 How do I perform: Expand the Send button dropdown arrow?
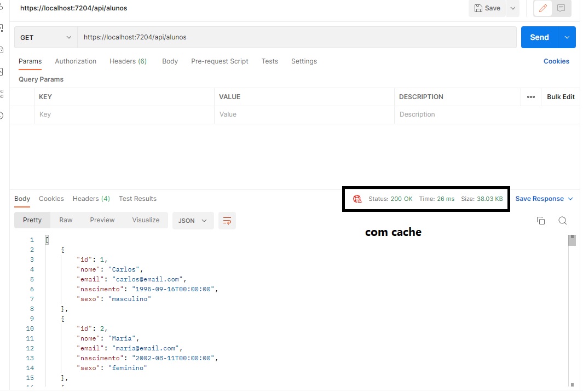tap(567, 37)
